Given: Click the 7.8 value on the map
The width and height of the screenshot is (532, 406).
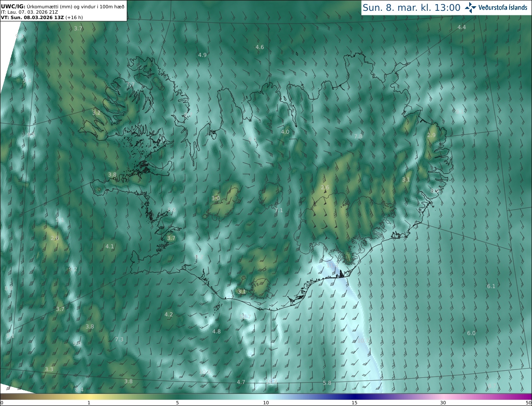Looking at the screenshot, I should pos(358,136).
